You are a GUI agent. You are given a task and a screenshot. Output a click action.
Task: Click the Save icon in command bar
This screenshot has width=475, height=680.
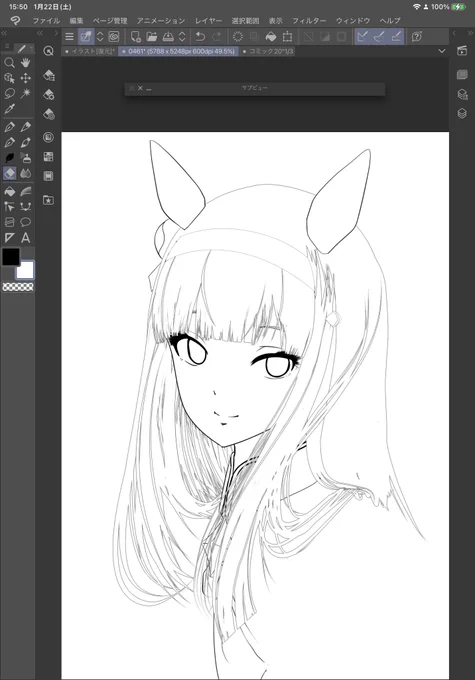pyautogui.click(x=168, y=36)
